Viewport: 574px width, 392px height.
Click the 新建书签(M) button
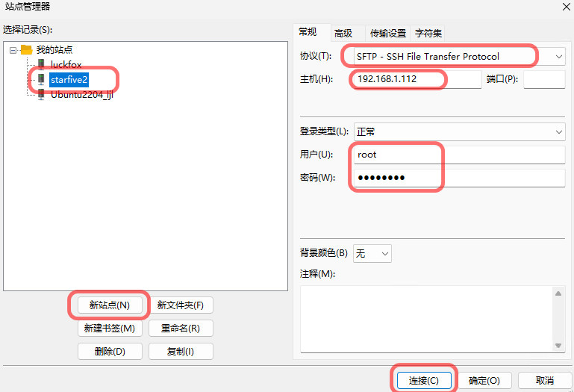110,329
